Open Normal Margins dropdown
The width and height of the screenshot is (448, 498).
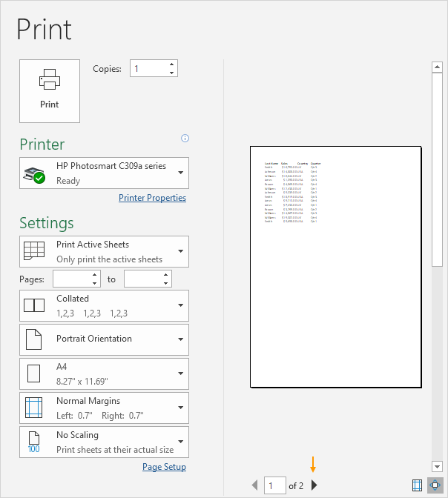[104, 408]
